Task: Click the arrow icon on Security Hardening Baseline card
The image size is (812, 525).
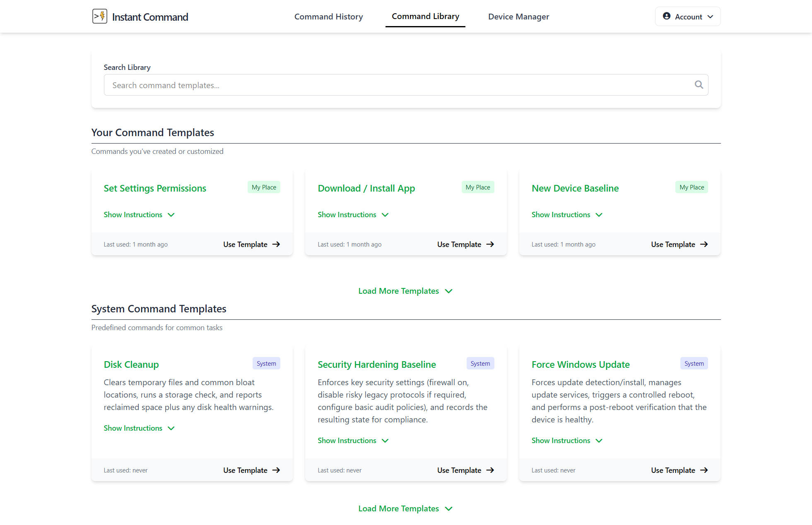Action: 490,470
